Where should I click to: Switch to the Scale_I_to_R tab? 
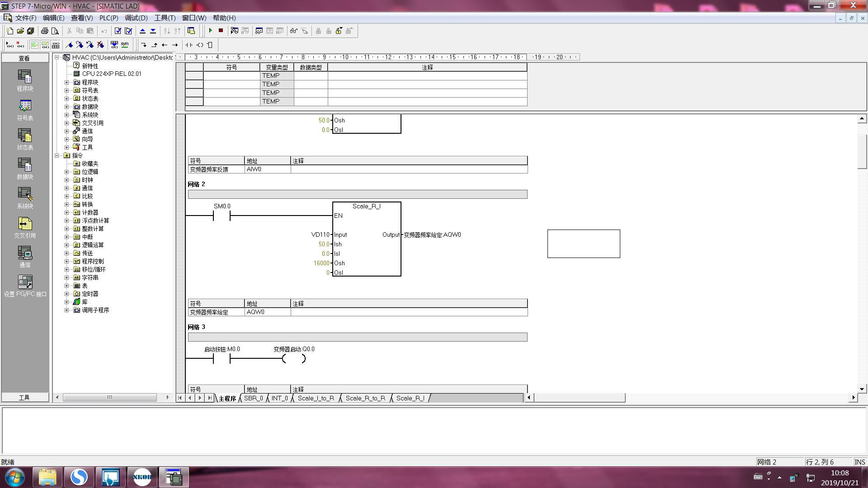coord(316,398)
